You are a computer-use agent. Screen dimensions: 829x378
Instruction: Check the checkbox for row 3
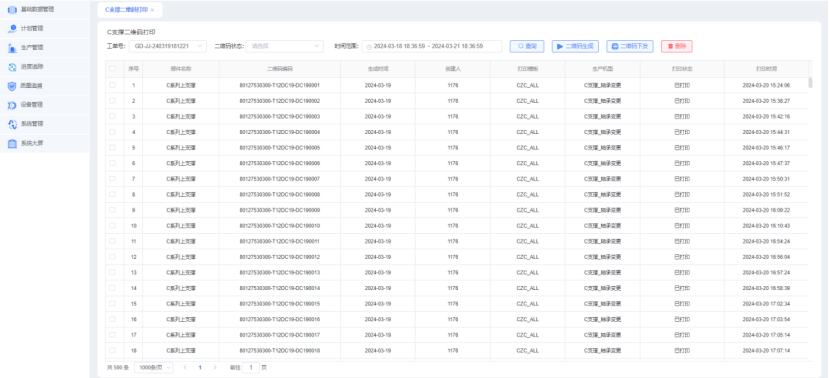[112, 116]
